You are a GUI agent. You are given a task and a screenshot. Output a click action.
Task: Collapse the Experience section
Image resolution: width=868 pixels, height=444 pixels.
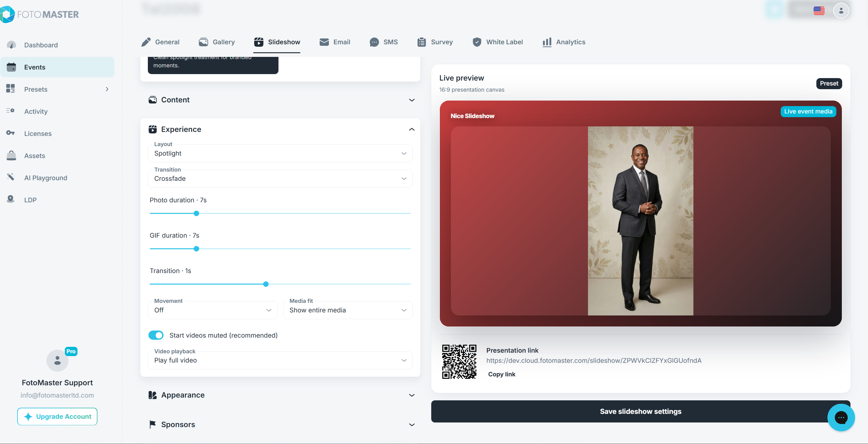pos(412,129)
